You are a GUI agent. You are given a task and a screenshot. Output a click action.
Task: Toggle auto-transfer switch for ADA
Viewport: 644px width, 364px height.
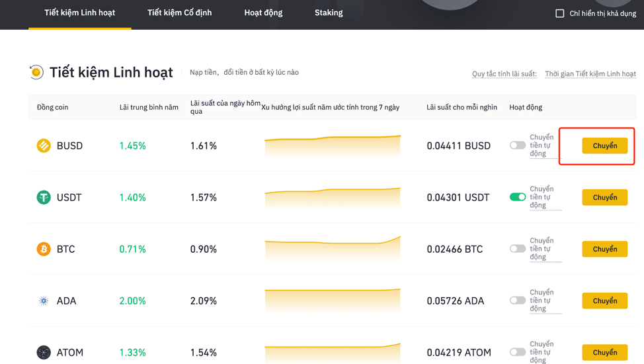518,300
